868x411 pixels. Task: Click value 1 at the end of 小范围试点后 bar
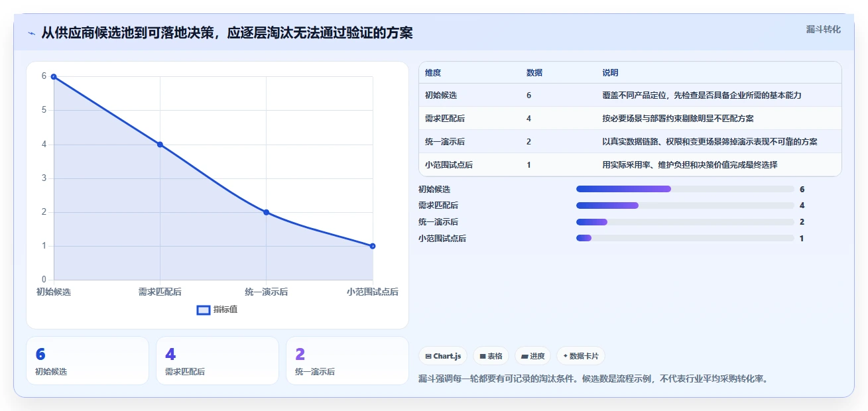tap(802, 239)
